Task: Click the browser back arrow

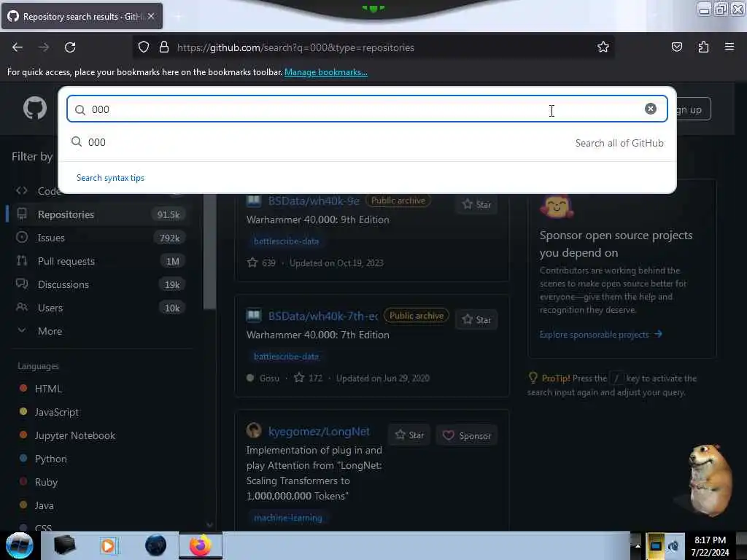Action: pos(18,47)
